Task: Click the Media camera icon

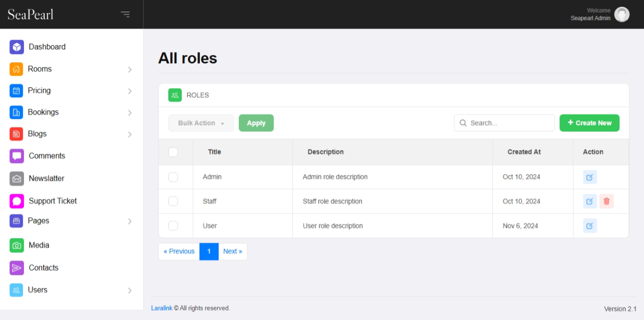Action: (17, 245)
